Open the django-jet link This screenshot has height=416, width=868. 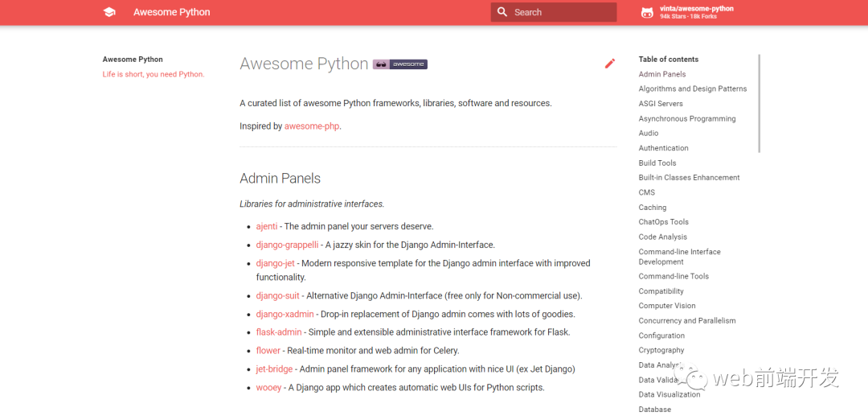point(275,263)
